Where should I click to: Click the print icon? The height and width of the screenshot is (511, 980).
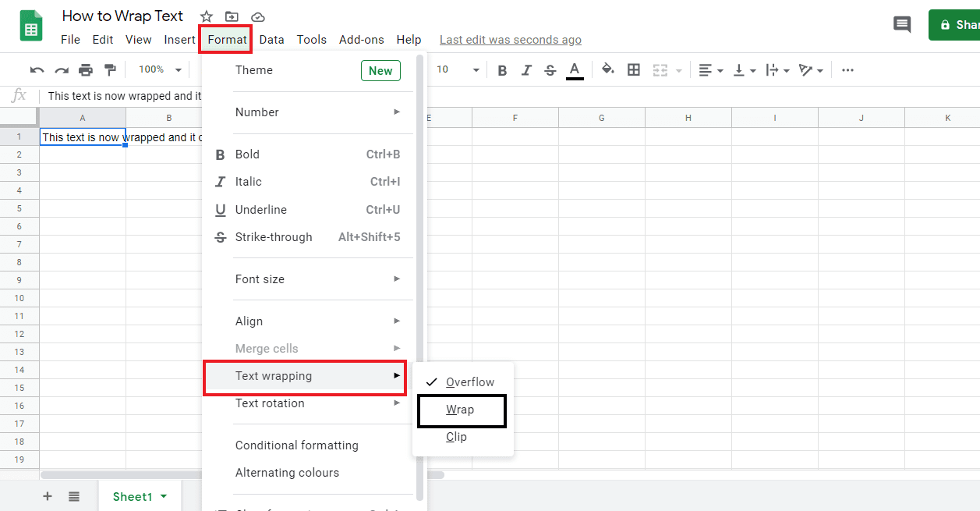pos(86,70)
